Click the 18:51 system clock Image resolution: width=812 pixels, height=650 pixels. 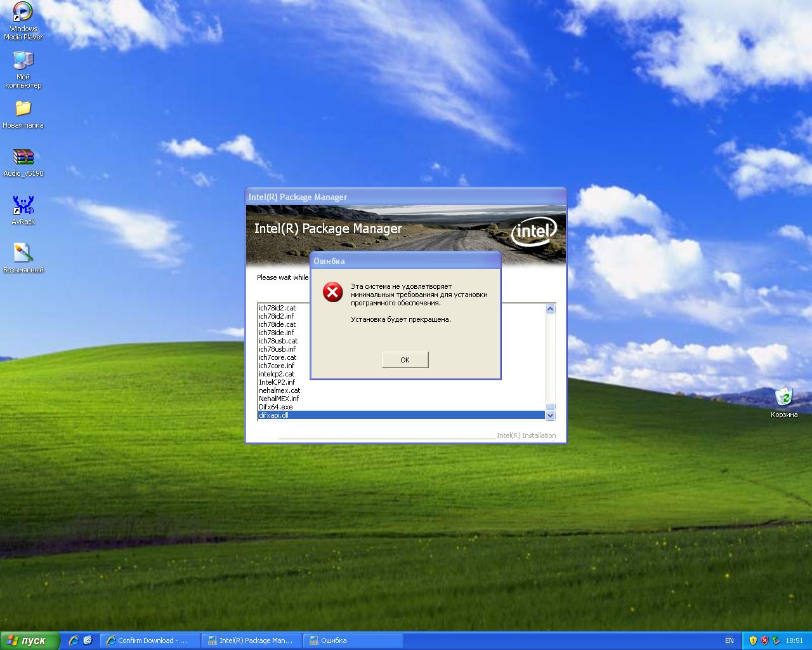pos(794,640)
